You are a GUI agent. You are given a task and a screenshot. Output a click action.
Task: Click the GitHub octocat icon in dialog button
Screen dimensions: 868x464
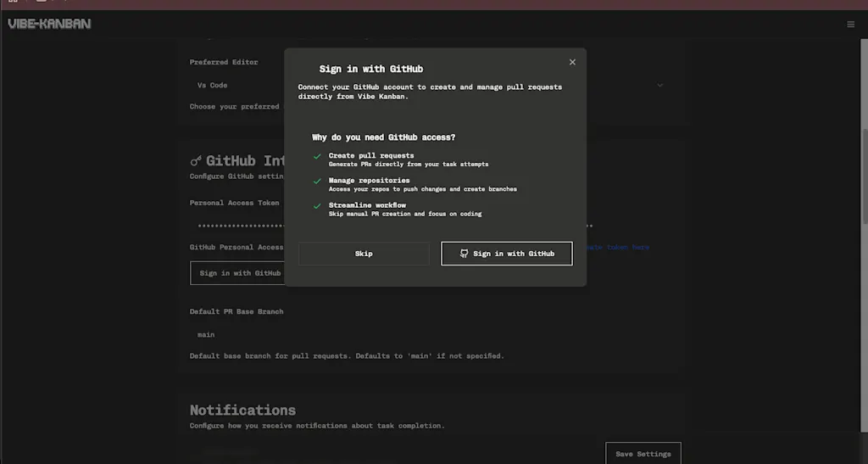[x=464, y=254]
